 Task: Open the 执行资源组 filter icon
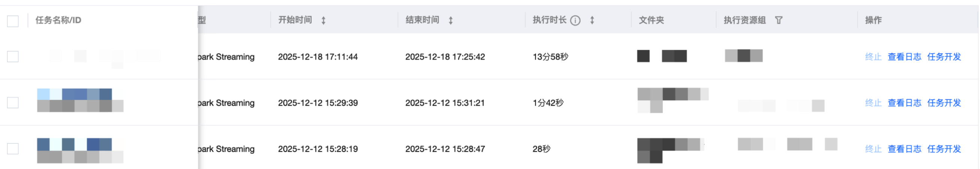(x=778, y=20)
